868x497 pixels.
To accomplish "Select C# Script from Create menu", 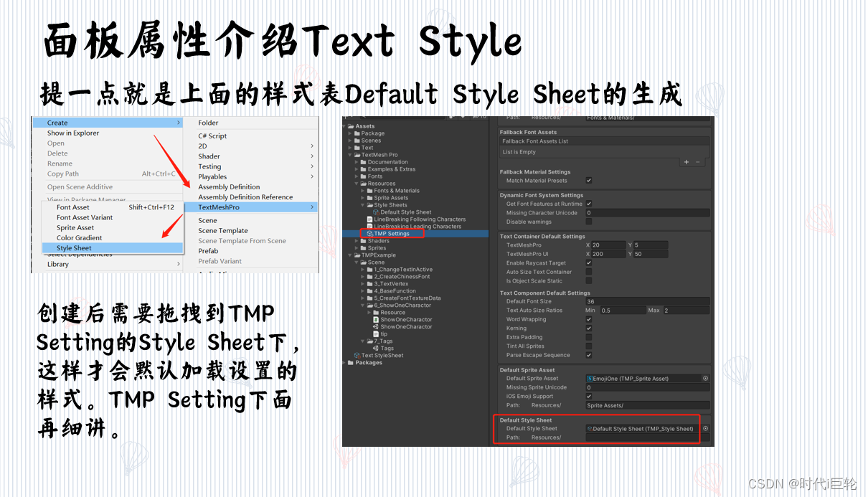I will [212, 136].
